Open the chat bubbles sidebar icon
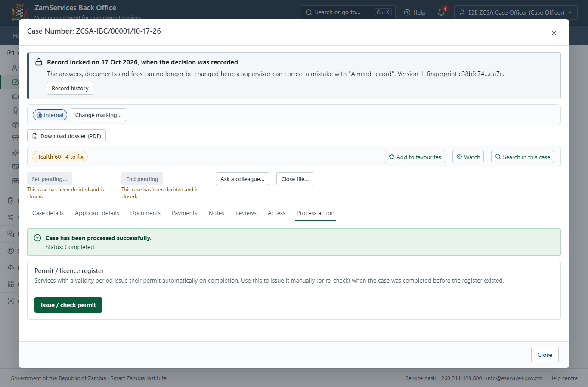 click(11, 234)
